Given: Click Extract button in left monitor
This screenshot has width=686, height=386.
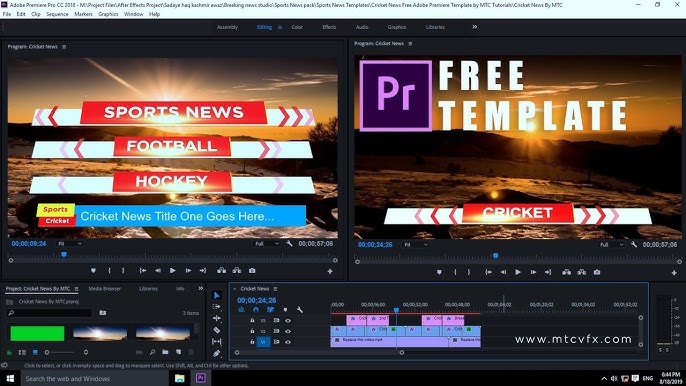Looking at the screenshot, I should [x=237, y=271].
